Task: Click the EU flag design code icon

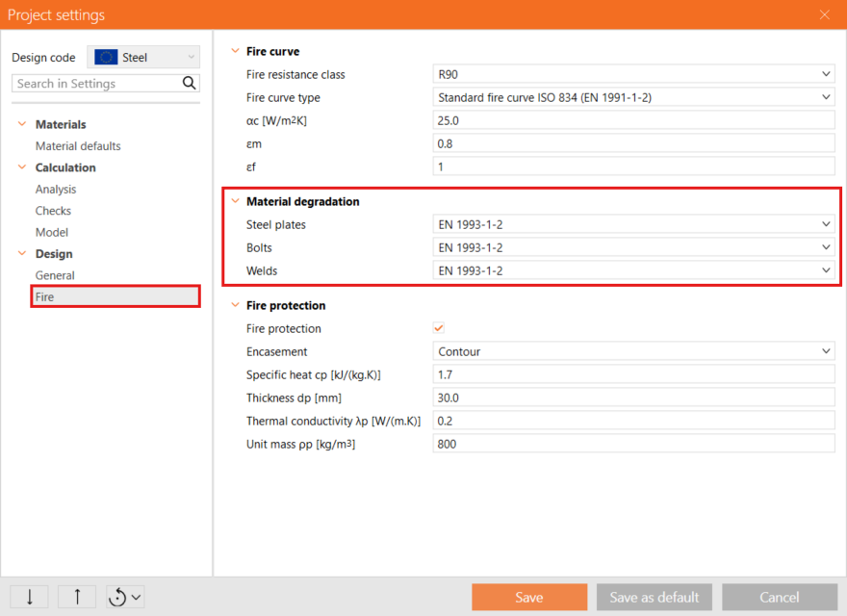Action: (x=106, y=57)
